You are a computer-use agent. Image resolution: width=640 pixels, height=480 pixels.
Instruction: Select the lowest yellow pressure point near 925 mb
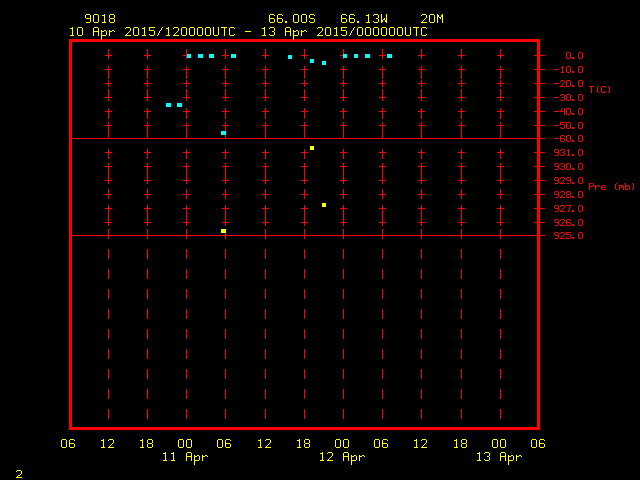(223, 231)
